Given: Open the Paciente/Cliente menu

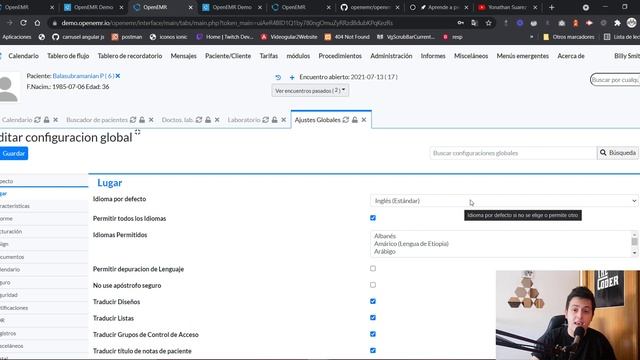Looking at the screenshot, I should pyautogui.click(x=228, y=56).
